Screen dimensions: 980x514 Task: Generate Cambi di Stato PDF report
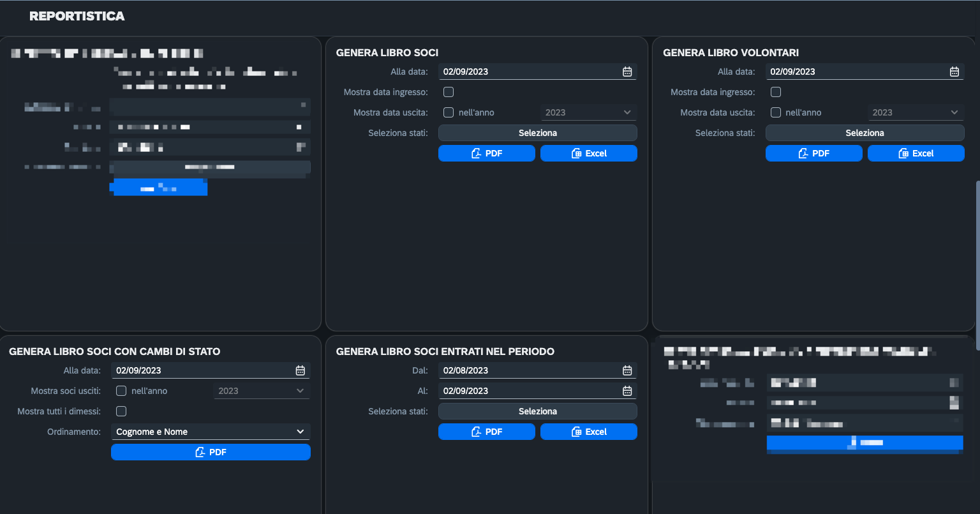[211, 452]
